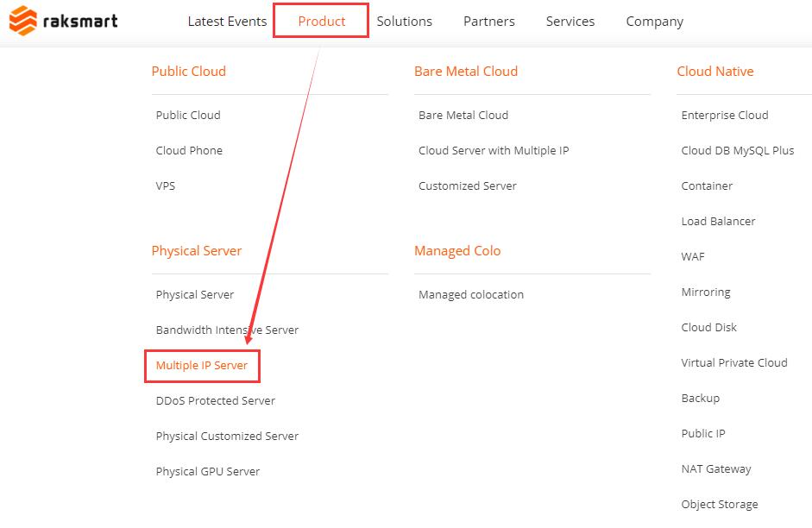Choose Object Storage in Cloud Native
This screenshot has width=812, height=528.
point(720,504)
